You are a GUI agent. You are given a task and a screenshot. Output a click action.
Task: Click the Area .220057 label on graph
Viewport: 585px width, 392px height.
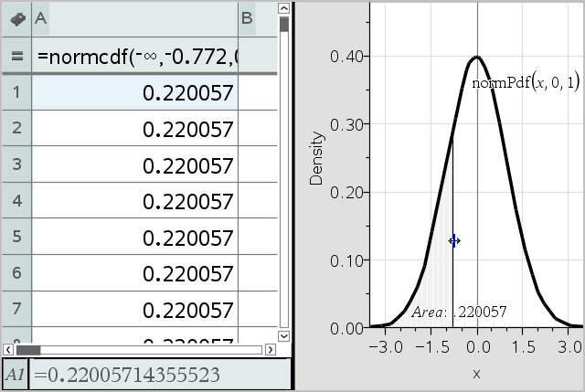[x=459, y=312]
